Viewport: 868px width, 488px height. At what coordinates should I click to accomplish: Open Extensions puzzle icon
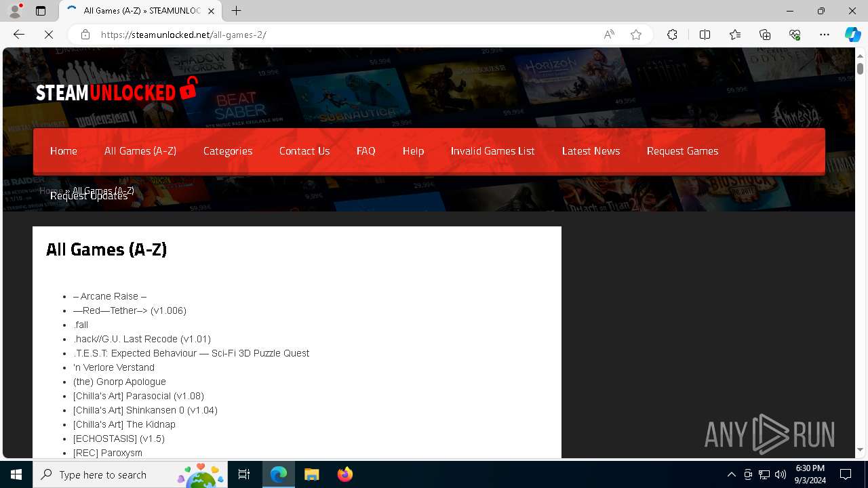[x=672, y=35]
